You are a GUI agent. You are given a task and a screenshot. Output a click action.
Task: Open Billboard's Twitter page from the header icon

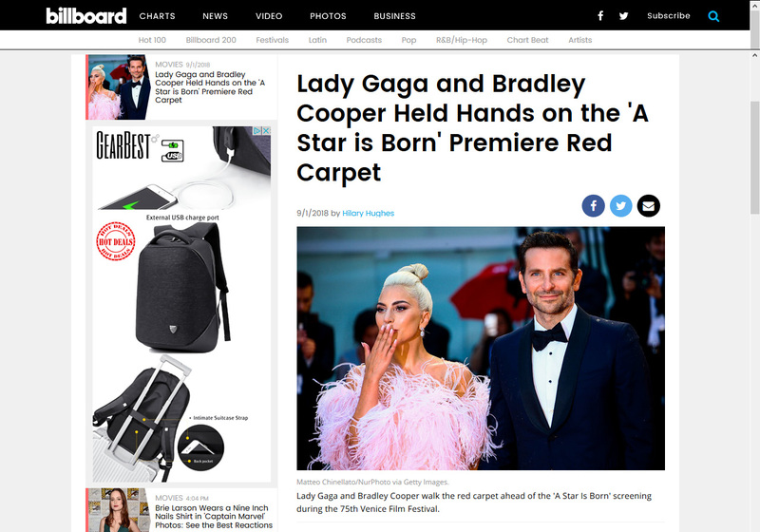(x=624, y=16)
